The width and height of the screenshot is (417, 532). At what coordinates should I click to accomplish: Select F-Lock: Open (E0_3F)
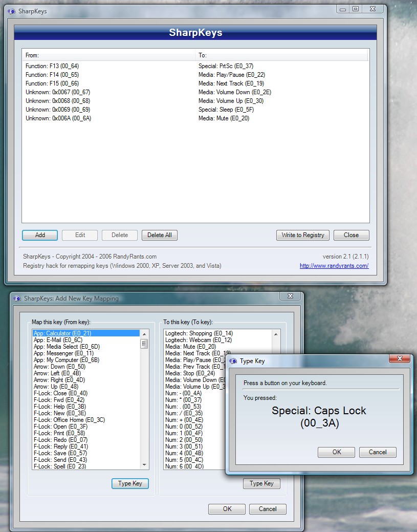(86, 427)
